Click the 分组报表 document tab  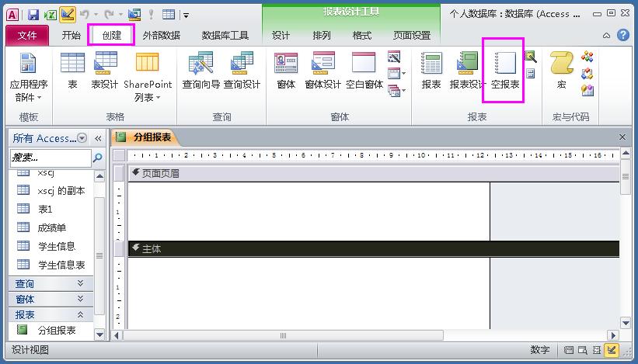click(145, 137)
